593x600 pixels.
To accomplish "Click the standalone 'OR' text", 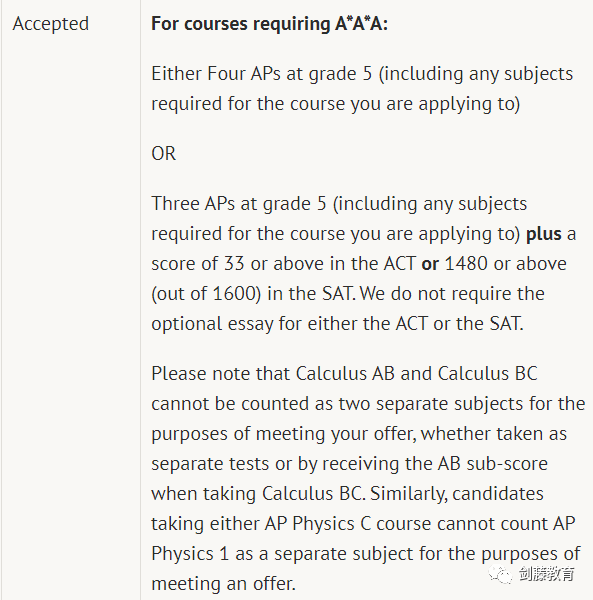I will tap(163, 153).
